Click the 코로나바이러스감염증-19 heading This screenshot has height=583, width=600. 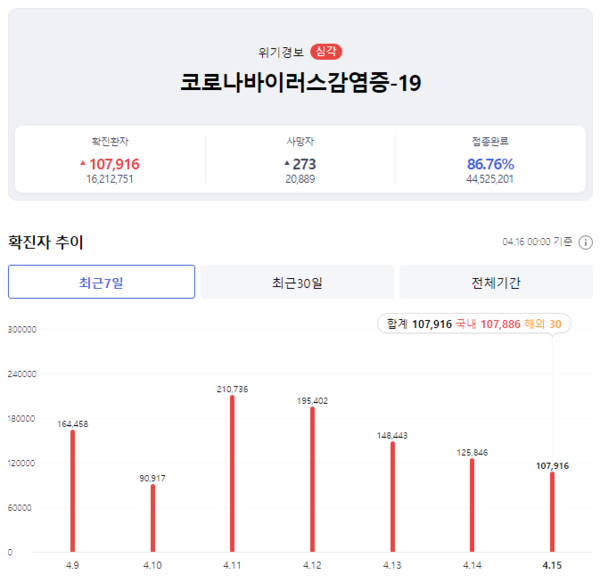tap(301, 83)
